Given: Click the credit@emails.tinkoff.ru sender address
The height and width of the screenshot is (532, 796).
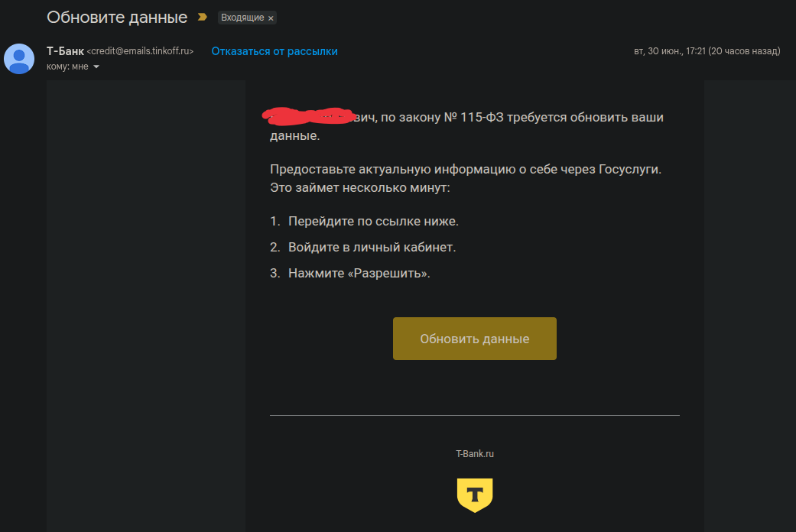Looking at the screenshot, I should 140,51.
